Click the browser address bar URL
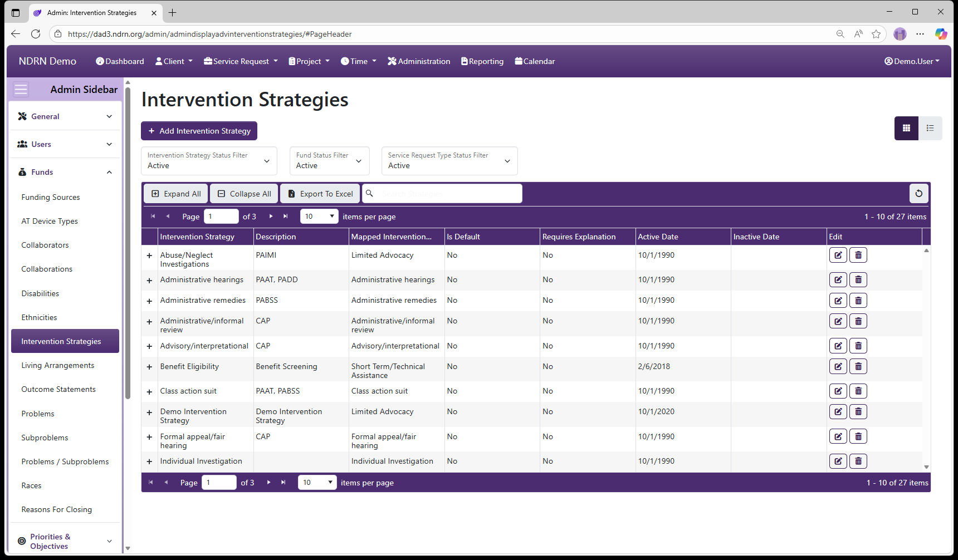Screen dimensions: 958x560 click(210, 34)
